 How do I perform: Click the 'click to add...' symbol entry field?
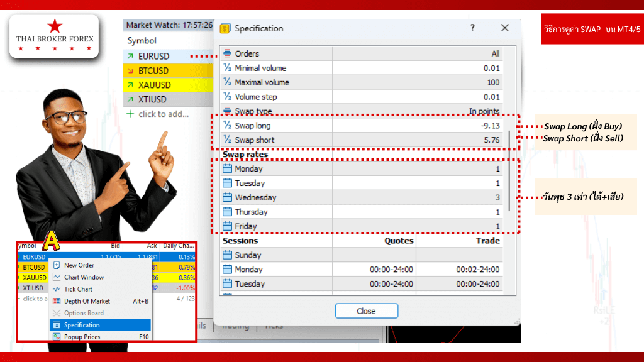click(x=164, y=114)
